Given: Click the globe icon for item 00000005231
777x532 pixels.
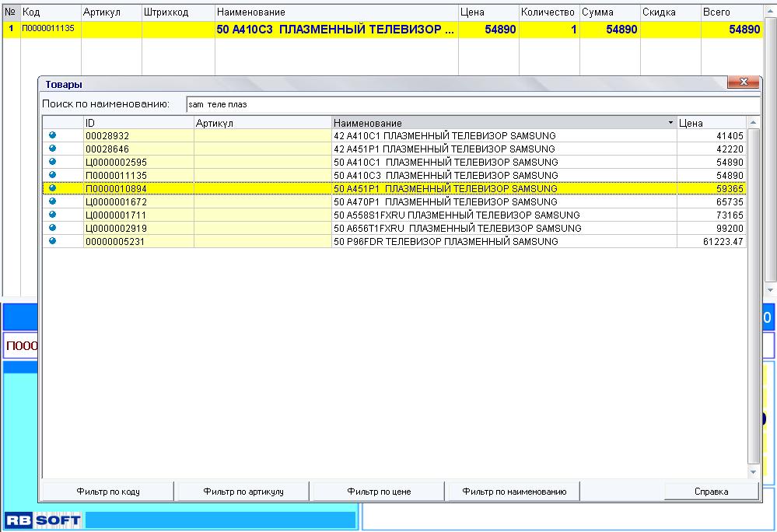Looking at the screenshot, I should (x=52, y=241).
